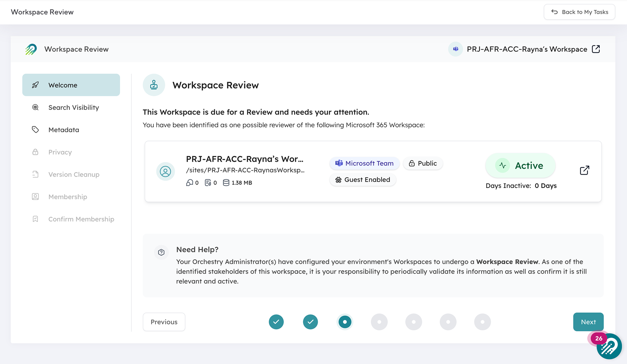
Task: Open the Privacy step
Action: 71,152
